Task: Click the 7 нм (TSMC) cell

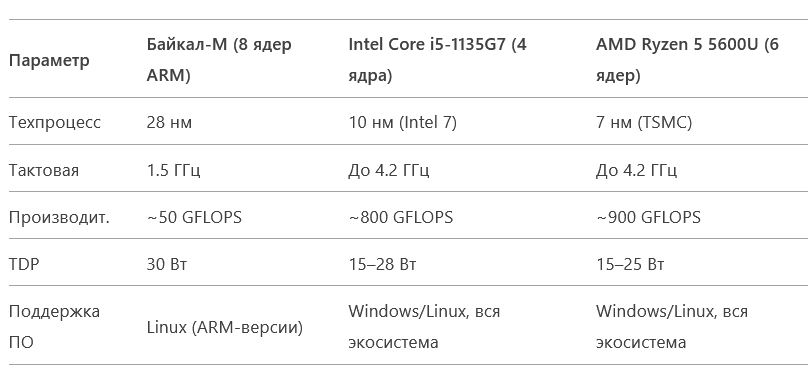Action: tap(644, 123)
